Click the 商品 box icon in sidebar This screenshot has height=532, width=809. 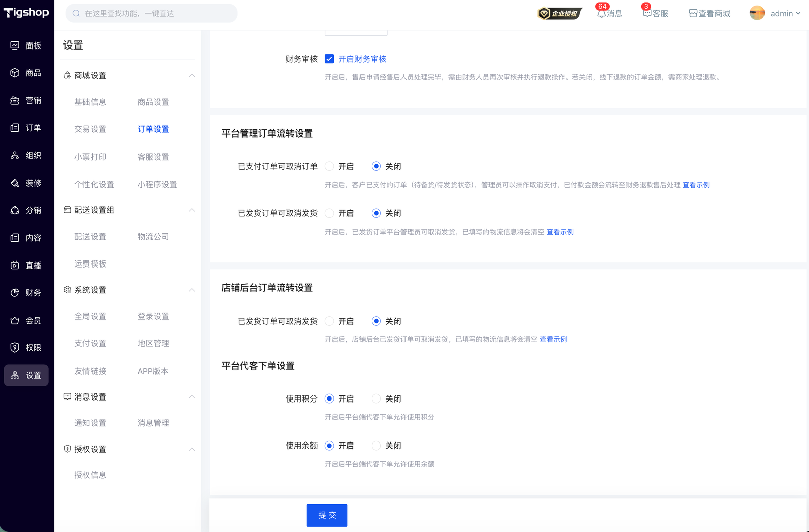(x=15, y=73)
